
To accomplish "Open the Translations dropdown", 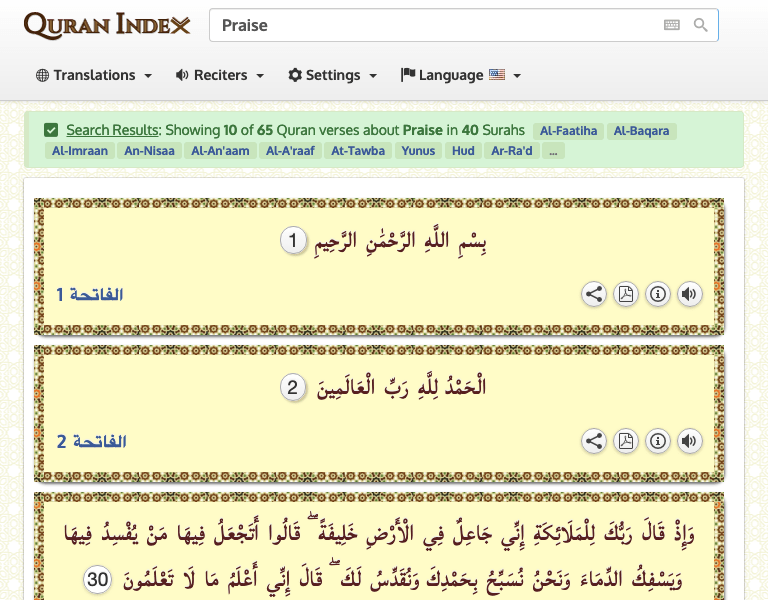I will tap(94, 75).
